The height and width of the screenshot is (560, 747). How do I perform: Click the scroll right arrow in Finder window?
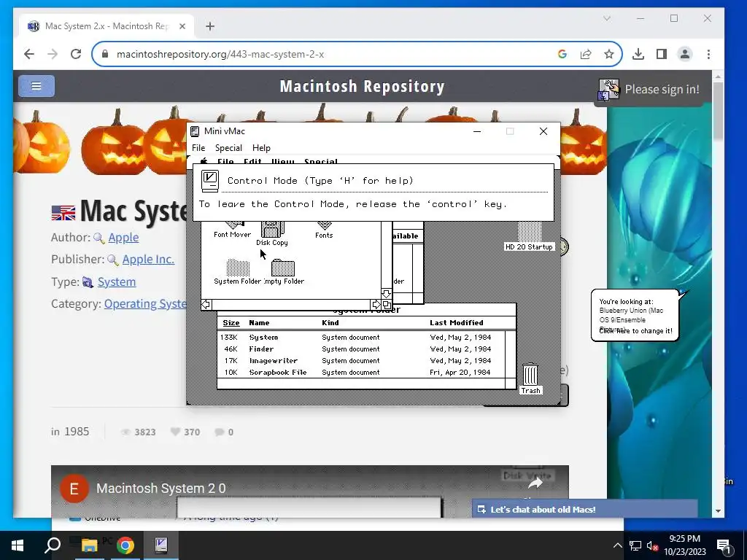coord(376,305)
